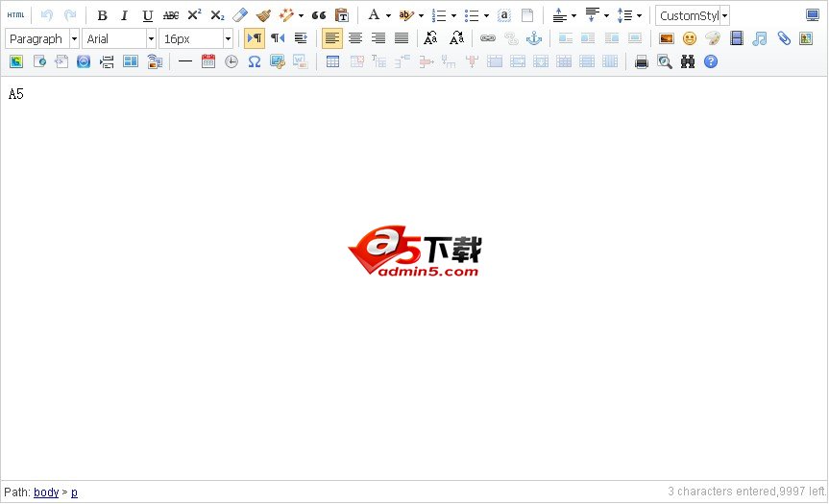The width and height of the screenshot is (829, 504).
Task: Insert a smiley emoticon
Action: [x=690, y=38]
